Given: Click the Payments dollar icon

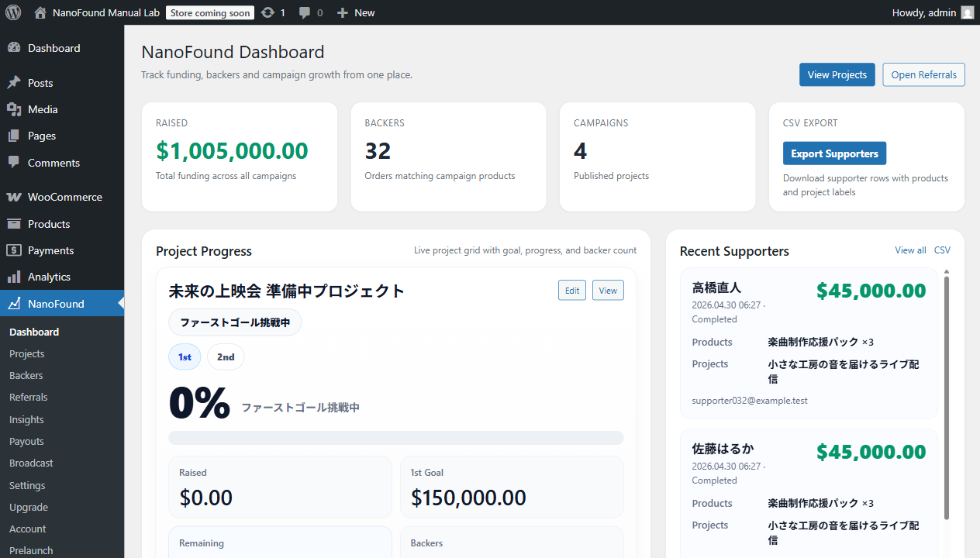Looking at the screenshot, I should (14, 250).
